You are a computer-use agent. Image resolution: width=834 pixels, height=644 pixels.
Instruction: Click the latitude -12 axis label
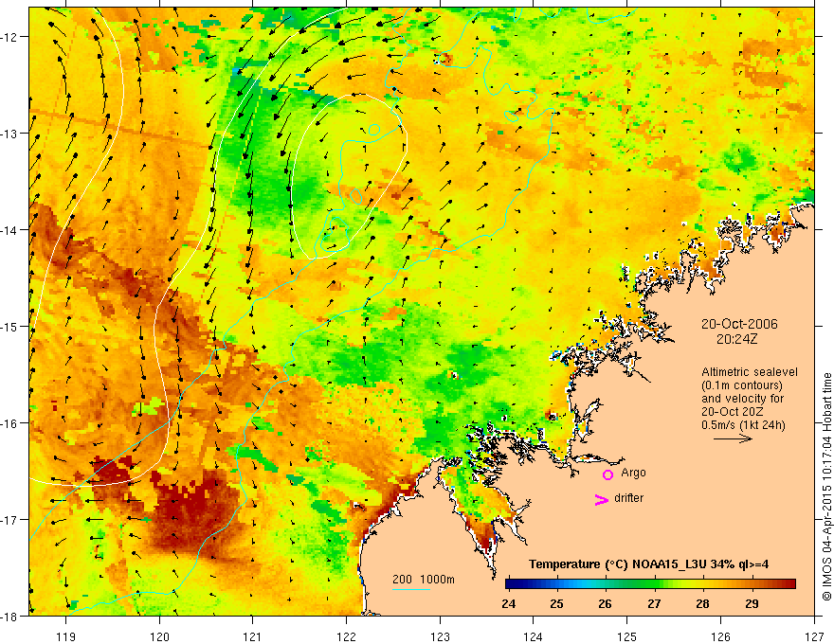(x=10, y=37)
